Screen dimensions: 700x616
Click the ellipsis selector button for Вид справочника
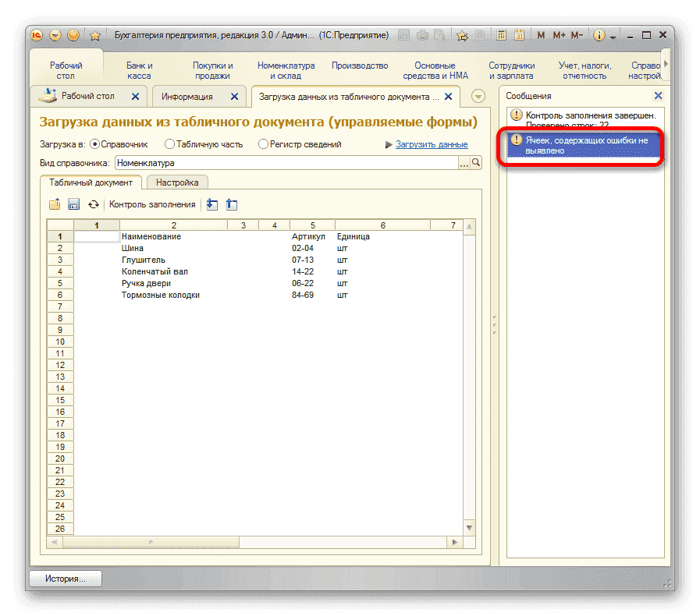tap(464, 163)
